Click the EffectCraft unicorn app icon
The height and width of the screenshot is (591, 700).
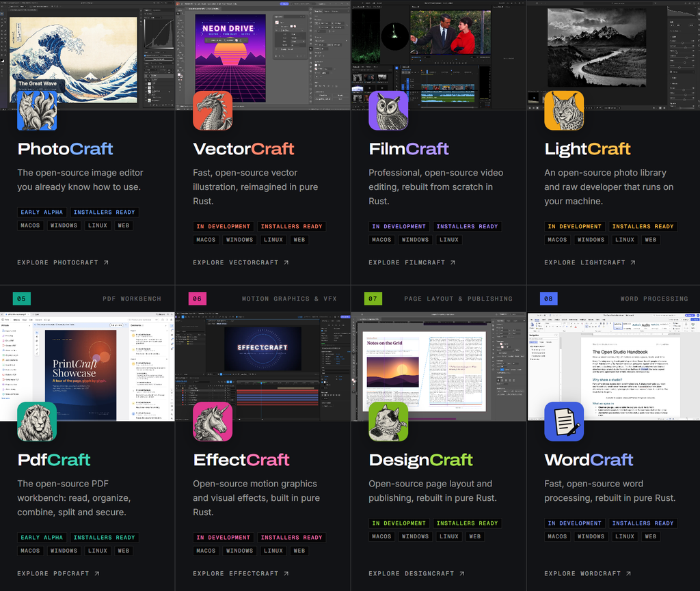(x=213, y=422)
